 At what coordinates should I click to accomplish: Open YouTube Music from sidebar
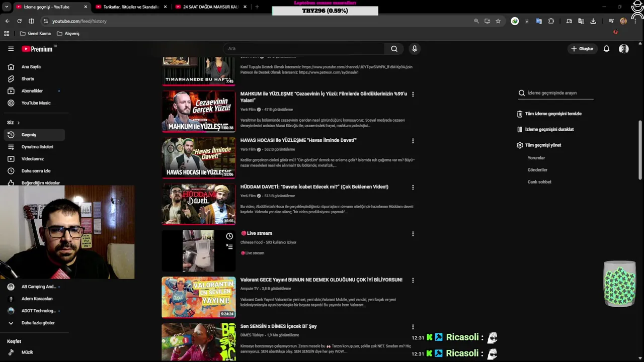pyautogui.click(x=36, y=103)
